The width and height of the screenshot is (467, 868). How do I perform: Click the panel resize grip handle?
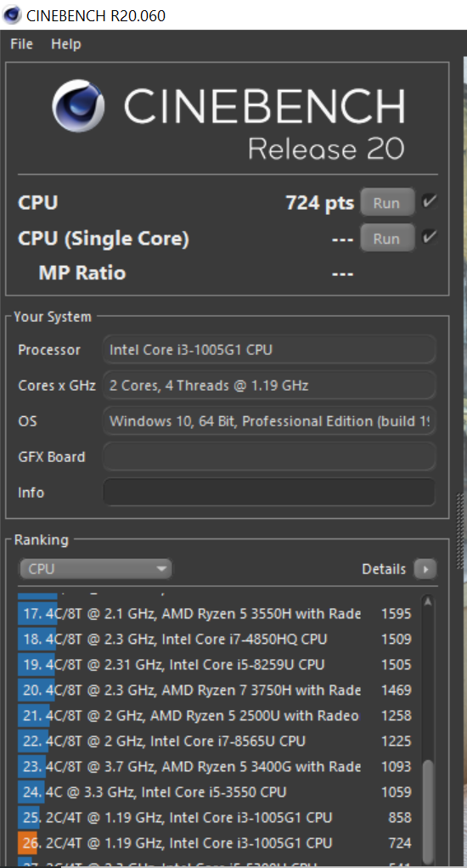[460, 532]
